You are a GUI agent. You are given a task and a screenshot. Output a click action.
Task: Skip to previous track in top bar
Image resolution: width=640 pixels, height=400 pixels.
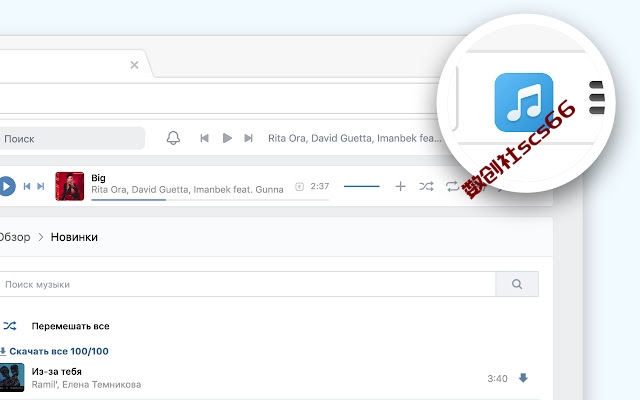204,138
